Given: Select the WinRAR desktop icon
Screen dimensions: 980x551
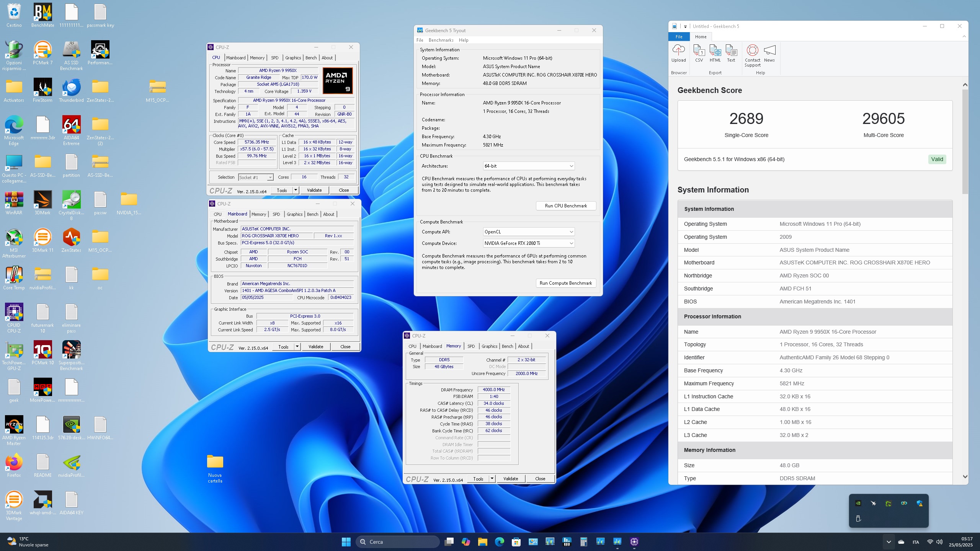Looking at the screenshot, I should point(14,203).
